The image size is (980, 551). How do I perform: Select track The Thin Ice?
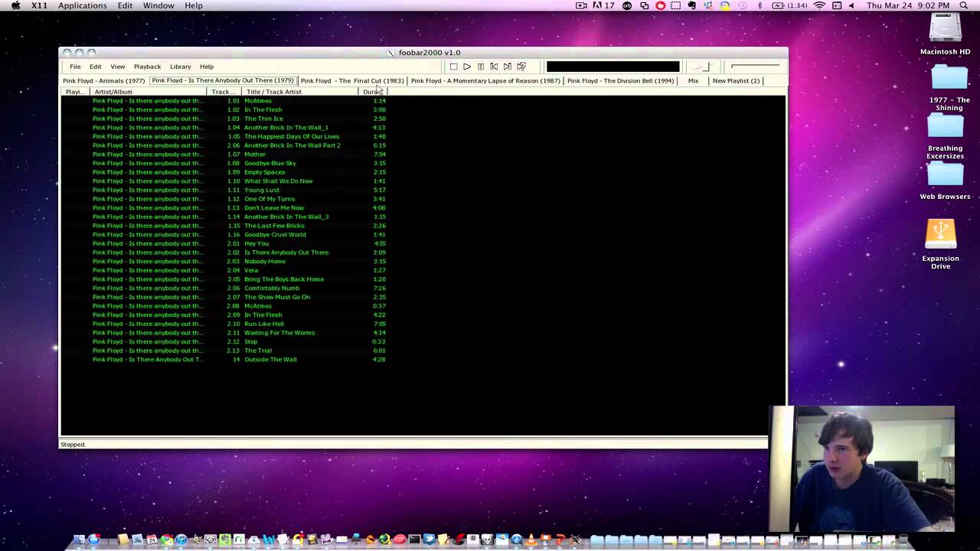pyautogui.click(x=263, y=119)
